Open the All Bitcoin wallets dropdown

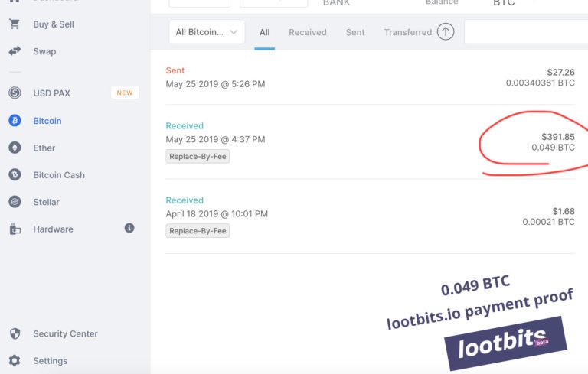coord(207,32)
